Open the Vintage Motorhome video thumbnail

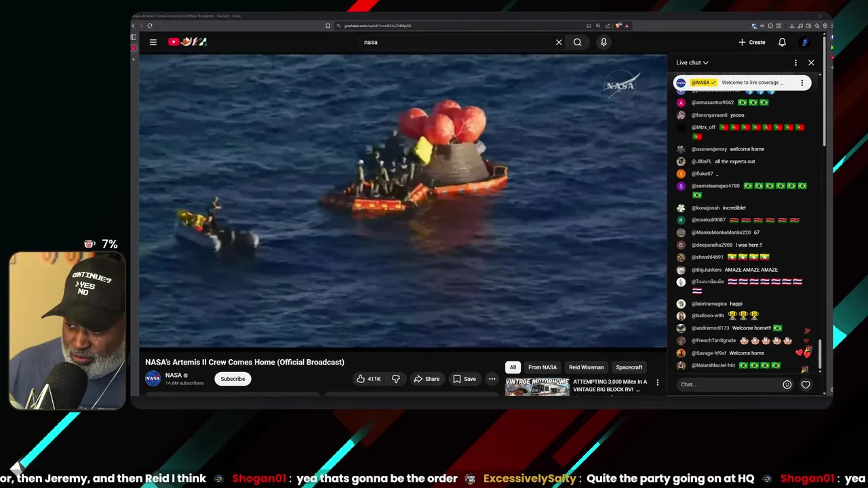click(537, 386)
